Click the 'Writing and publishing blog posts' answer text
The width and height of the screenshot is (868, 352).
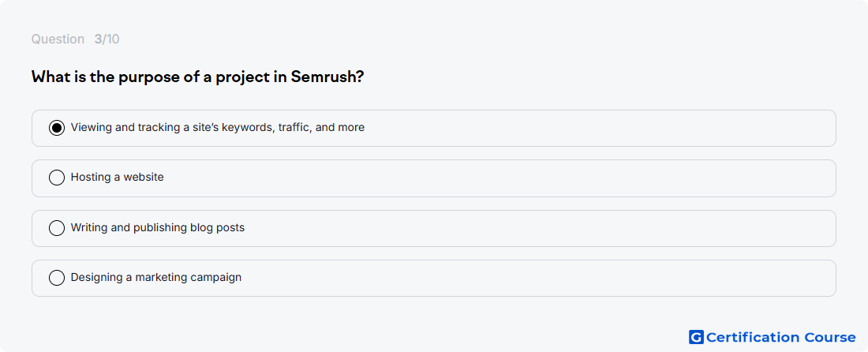coord(158,227)
